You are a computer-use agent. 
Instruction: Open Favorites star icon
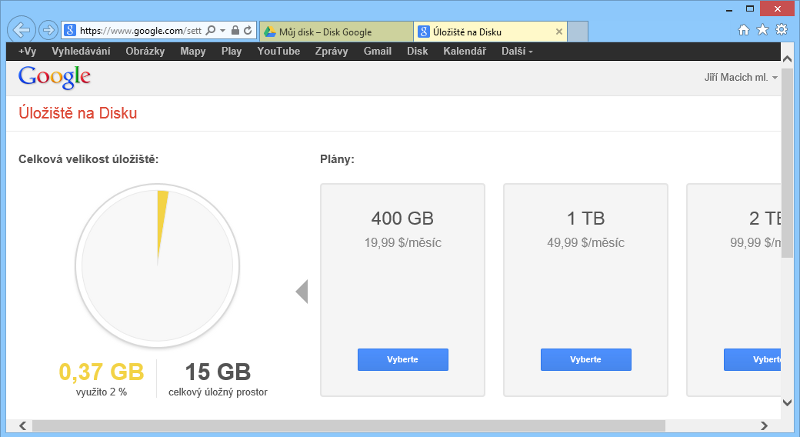[762, 30]
